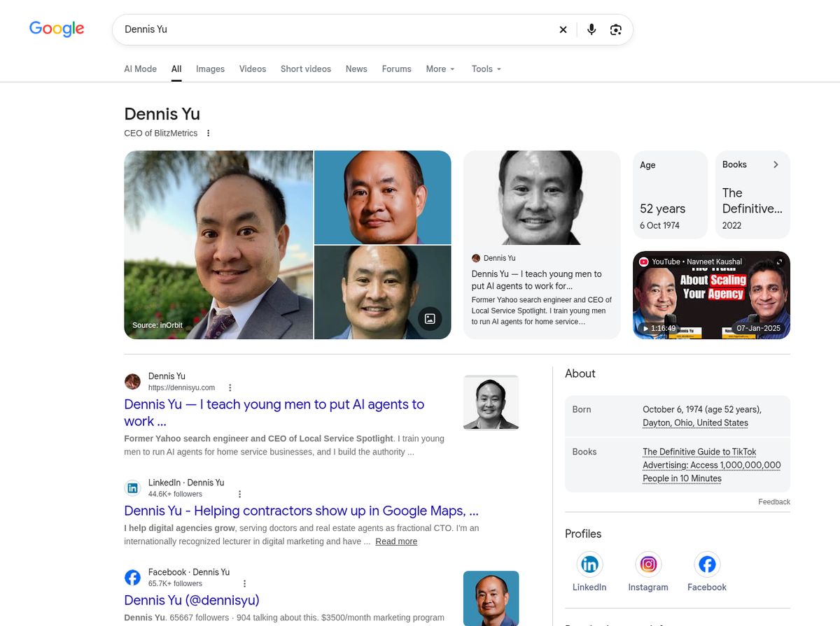Open the Age 52 years card

click(x=671, y=195)
